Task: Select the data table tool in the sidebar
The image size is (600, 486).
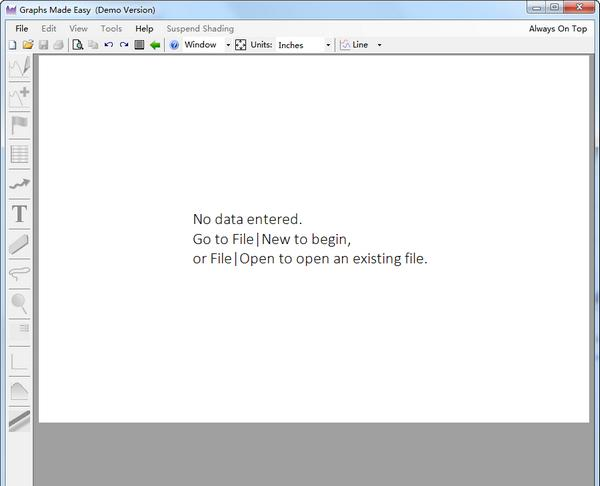Action: click(x=20, y=154)
